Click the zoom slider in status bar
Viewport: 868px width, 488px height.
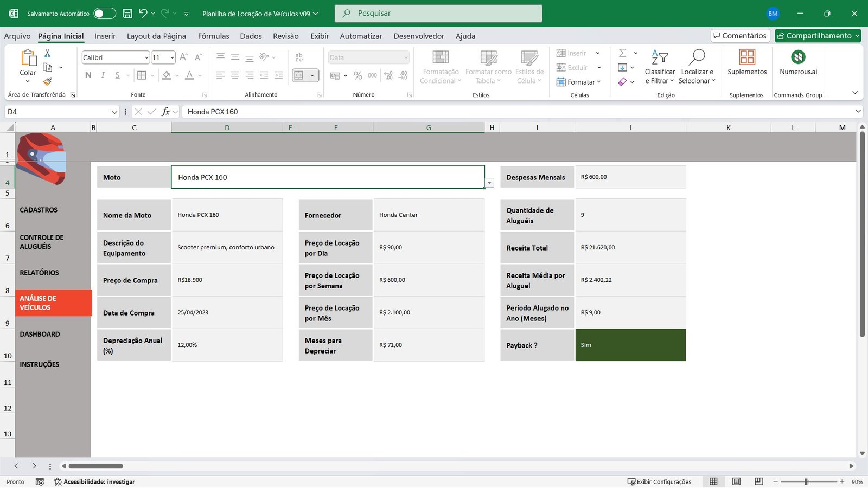tap(807, 481)
